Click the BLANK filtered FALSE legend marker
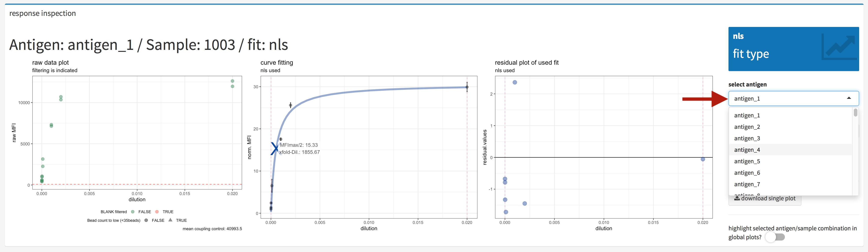Image resolution: width=868 pixels, height=252 pixels. click(x=132, y=212)
